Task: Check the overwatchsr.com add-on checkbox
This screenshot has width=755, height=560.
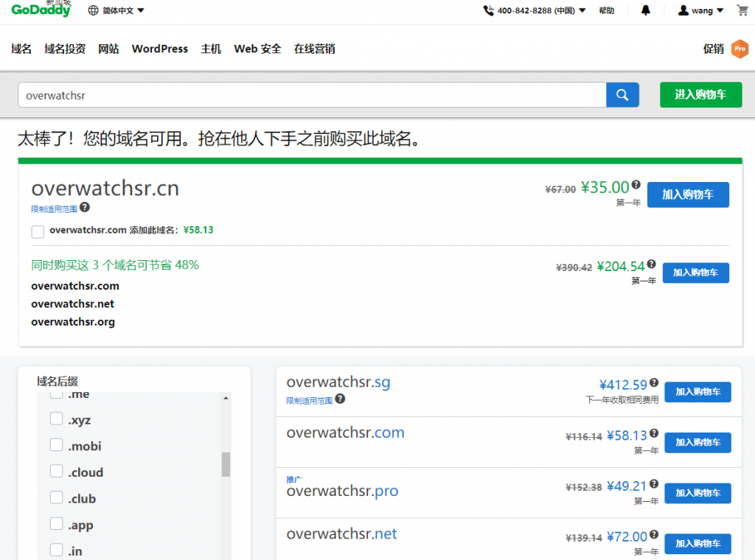Action: [38, 231]
